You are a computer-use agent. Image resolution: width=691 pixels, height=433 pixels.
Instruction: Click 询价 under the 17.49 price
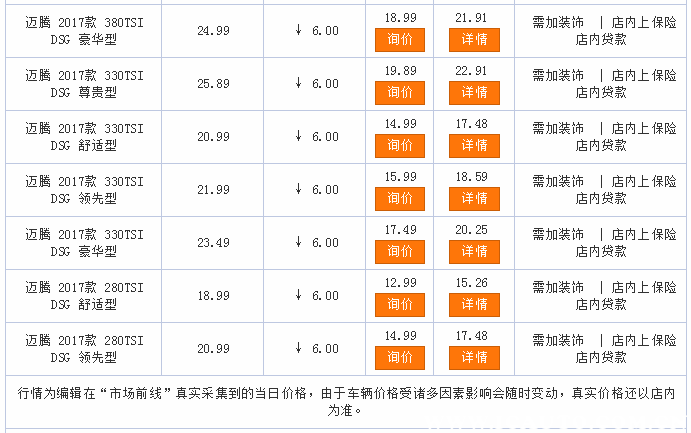click(399, 251)
